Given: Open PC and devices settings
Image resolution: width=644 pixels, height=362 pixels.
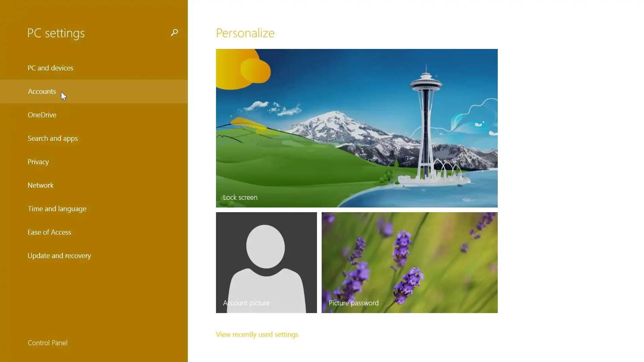Looking at the screenshot, I should pos(50,68).
